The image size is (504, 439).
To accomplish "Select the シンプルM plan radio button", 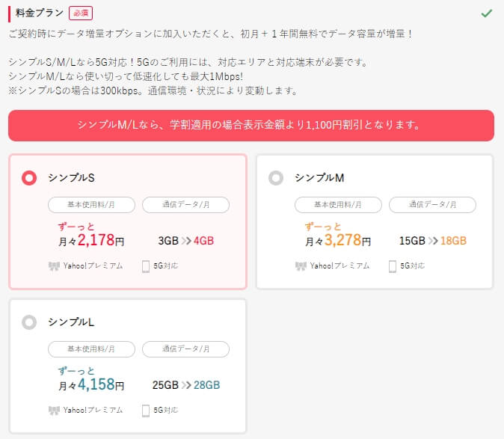I will click(x=276, y=178).
